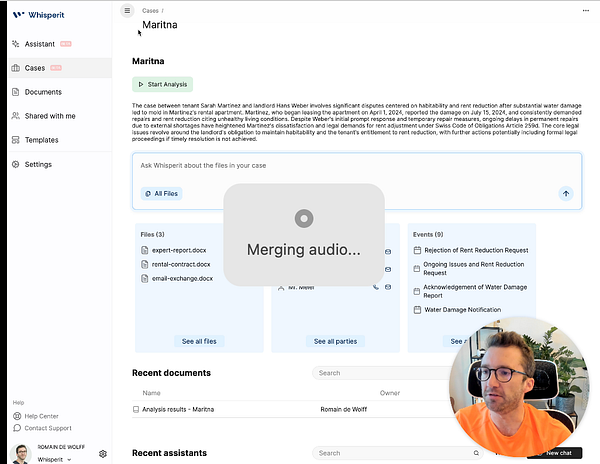Click expert-report.docx file icon
The image size is (600, 464).
(x=145, y=250)
